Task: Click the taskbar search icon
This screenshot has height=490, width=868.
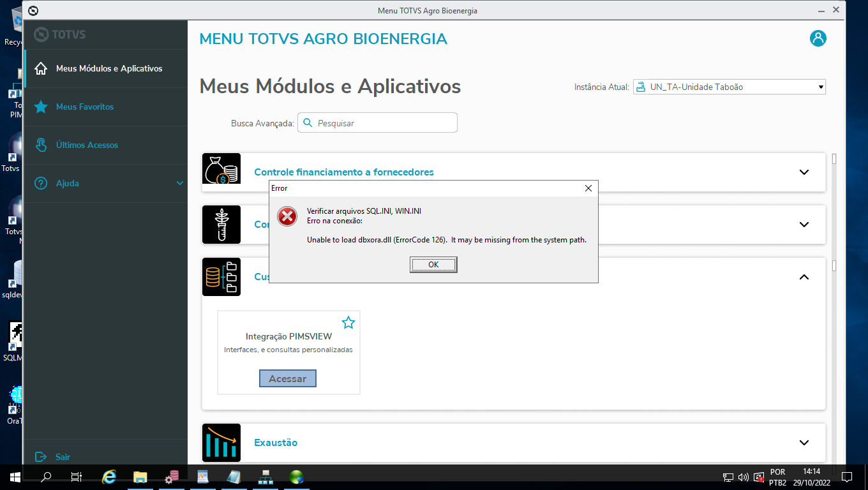Action: click(46, 477)
